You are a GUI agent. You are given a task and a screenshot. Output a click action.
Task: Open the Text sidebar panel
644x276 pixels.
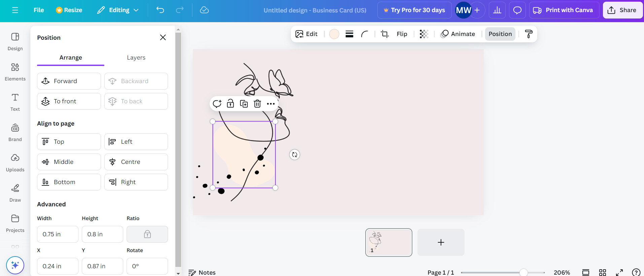15,102
